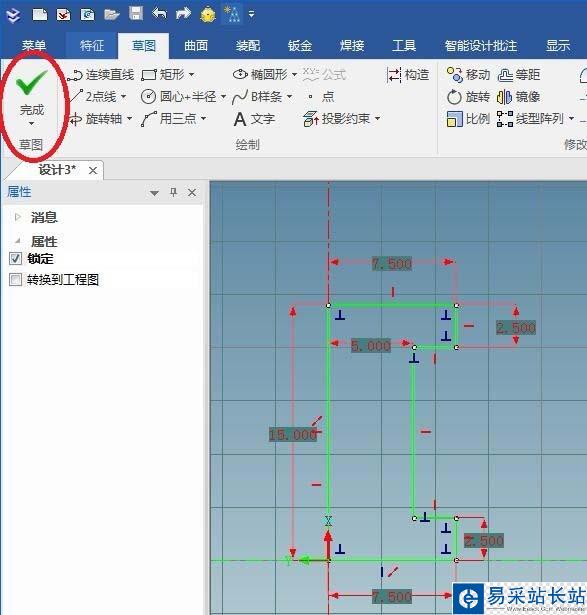Choose the B-spline curve tool
The image size is (587, 615).
[x=257, y=96]
